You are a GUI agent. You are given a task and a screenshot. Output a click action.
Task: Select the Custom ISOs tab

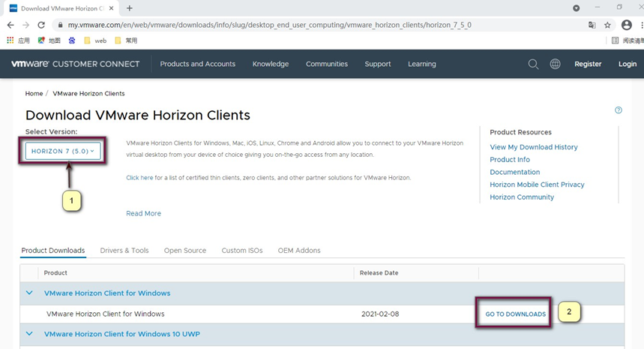(x=242, y=251)
